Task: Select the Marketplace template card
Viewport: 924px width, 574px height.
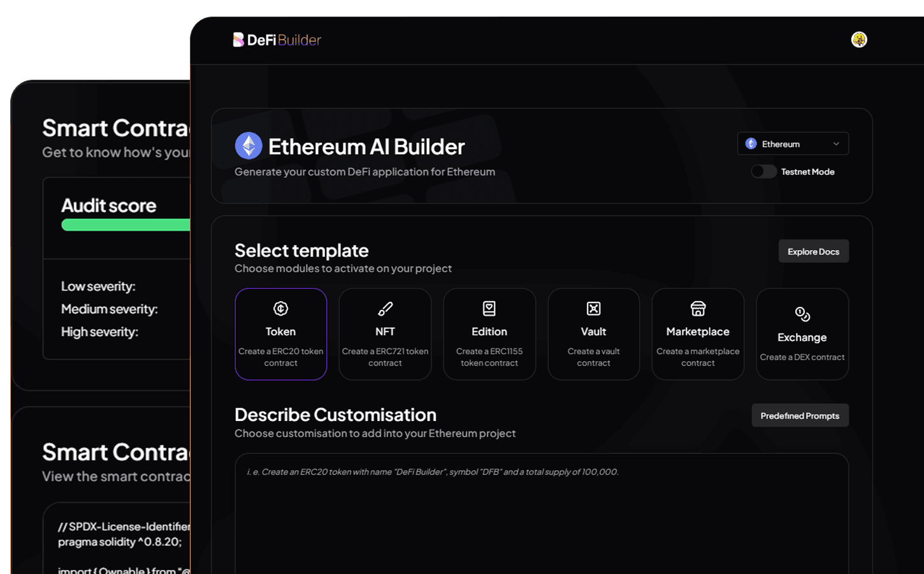Action: 698,334
